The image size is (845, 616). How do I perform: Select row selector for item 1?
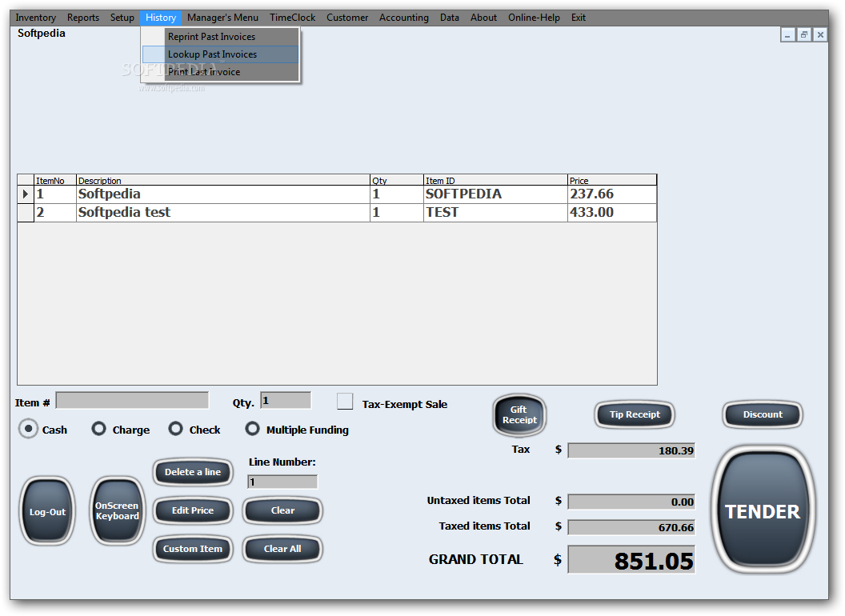pos(26,194)
